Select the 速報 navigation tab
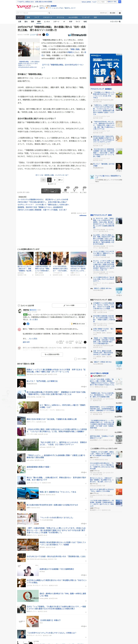This screenshot has height=644, width=138. [x=28, y=17]
